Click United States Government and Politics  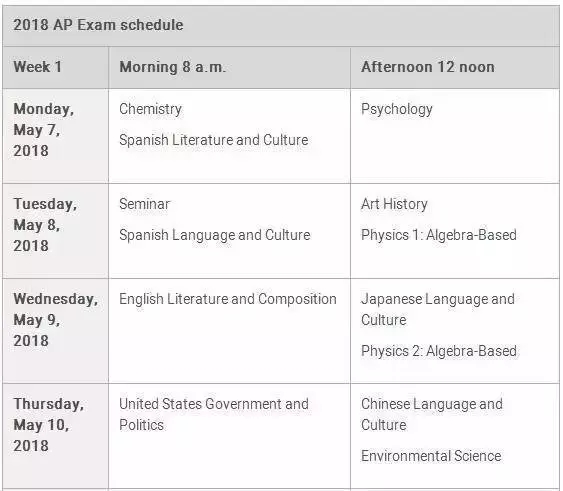coord(214,414)
